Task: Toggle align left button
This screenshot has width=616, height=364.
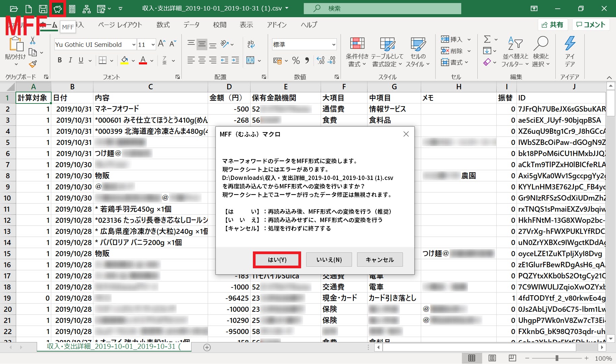Action: 191,60
